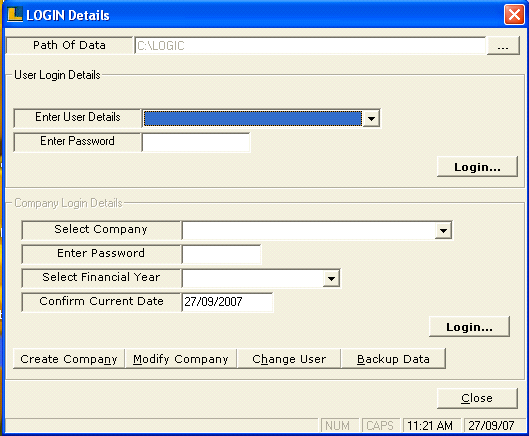Image resolution: width=529 pixels, height=436 pixels.
Task: Expand the Select Financial Year dropdown arrow
Action: point(331,279)
